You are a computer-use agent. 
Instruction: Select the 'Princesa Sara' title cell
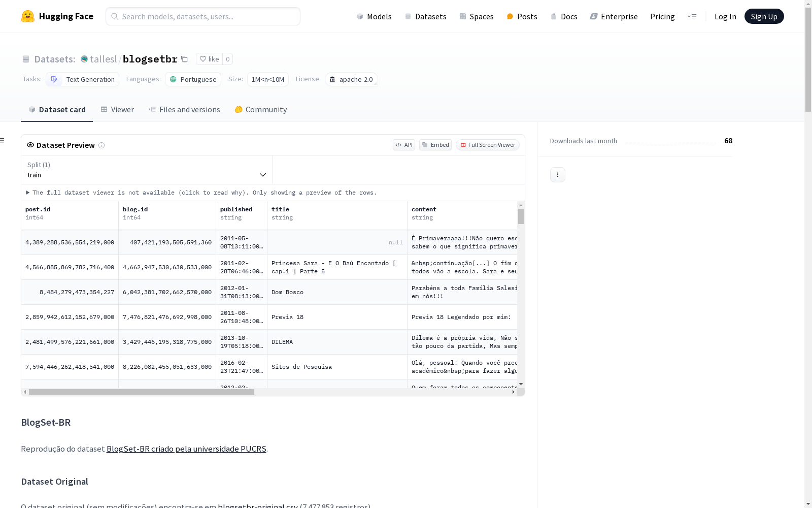coord(337,267)
